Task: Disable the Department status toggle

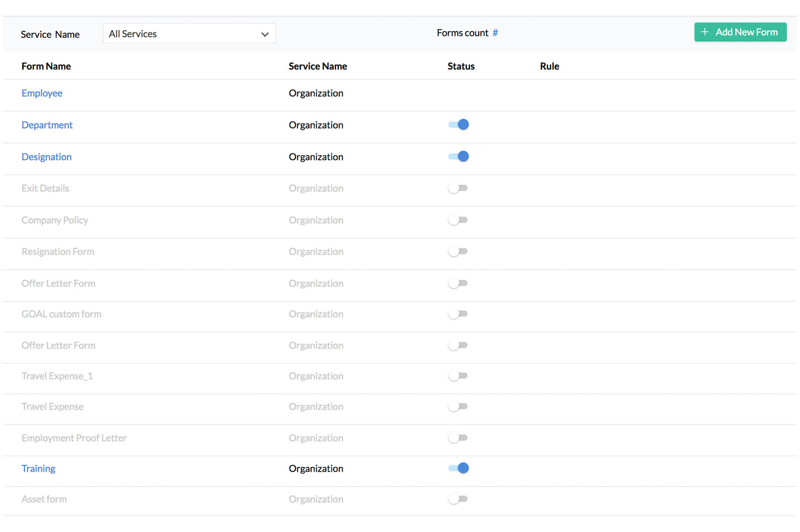Action: point(458,124)
